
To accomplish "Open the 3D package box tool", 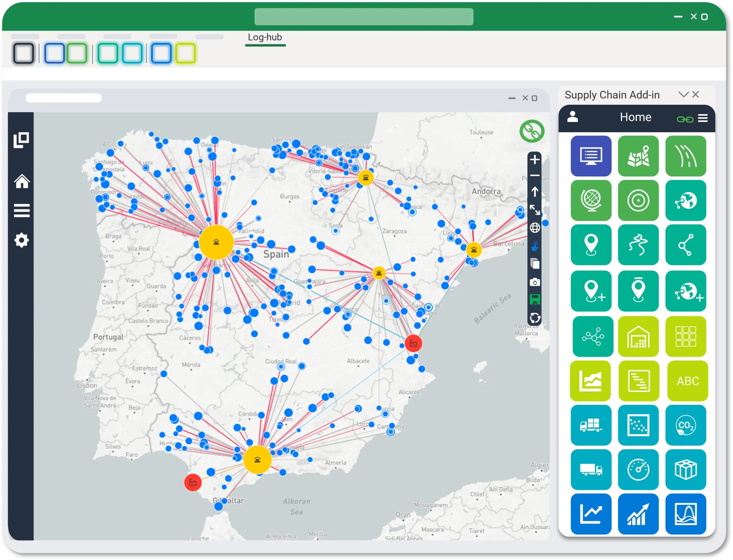I will [685, 470].
